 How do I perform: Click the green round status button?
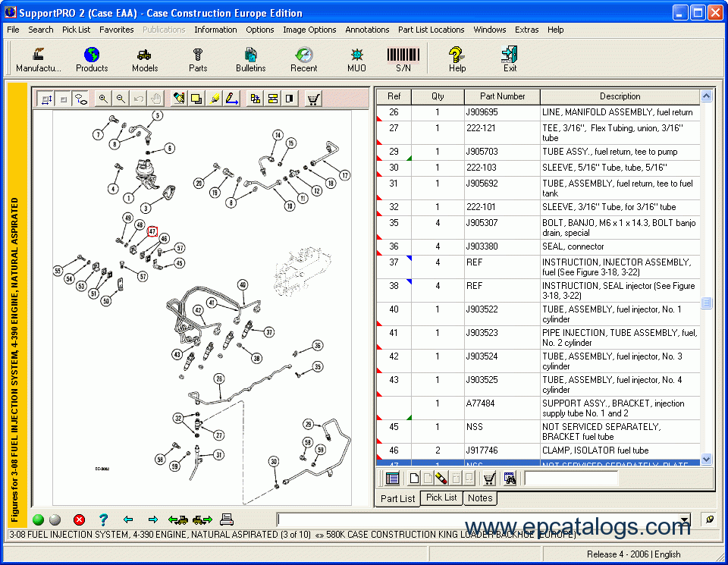coord(38,519)
